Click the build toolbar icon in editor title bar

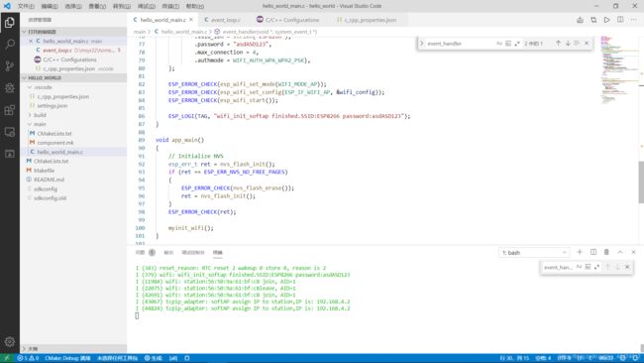click(x=580, y=20)
